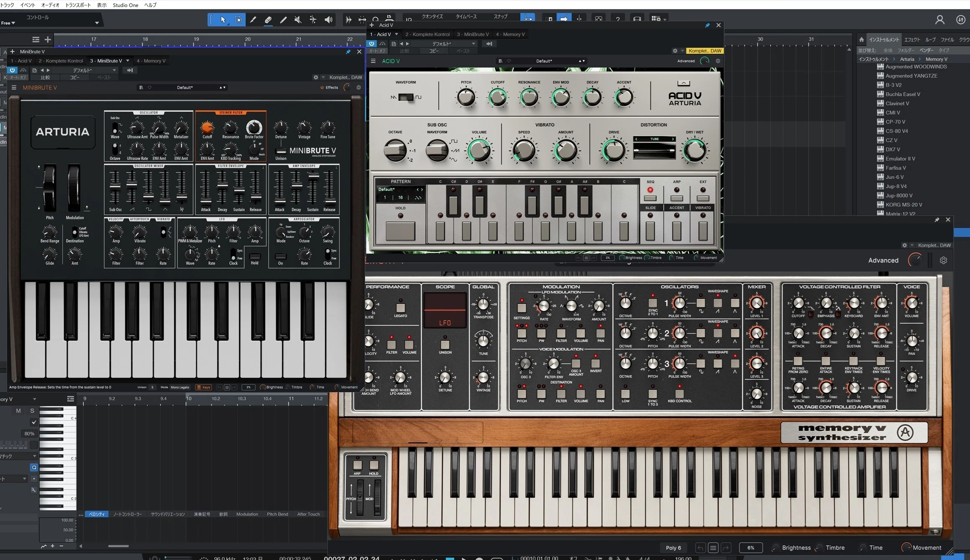
Task: Toggle Acid V plugin power (bypass) button
Action: tap(371, 44)
